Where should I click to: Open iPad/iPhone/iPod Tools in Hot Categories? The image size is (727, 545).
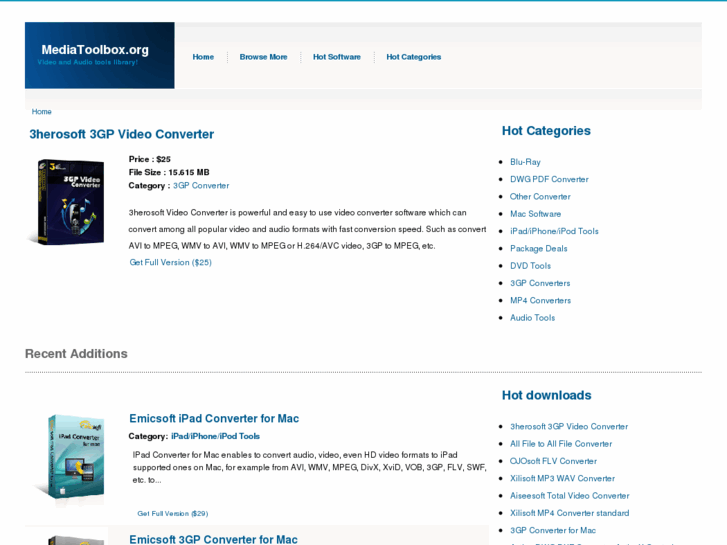tap(554, 231)
